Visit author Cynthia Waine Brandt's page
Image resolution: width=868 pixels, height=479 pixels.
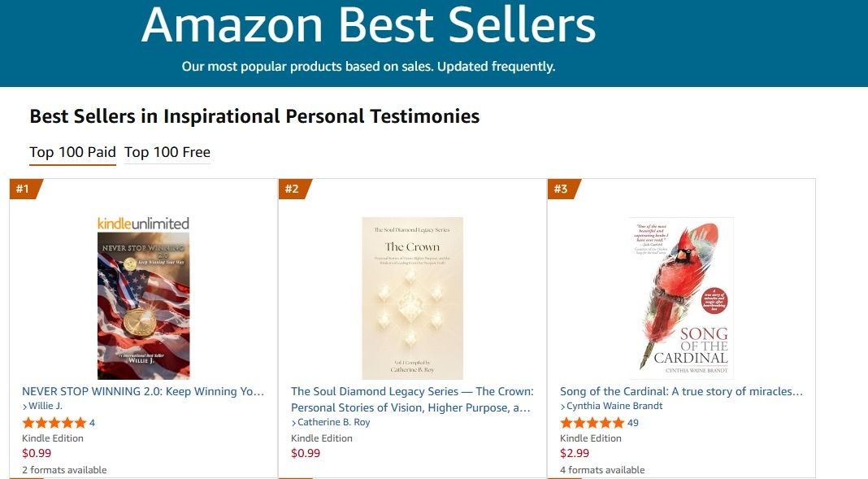pyautogui.click(x=614, y=406)
